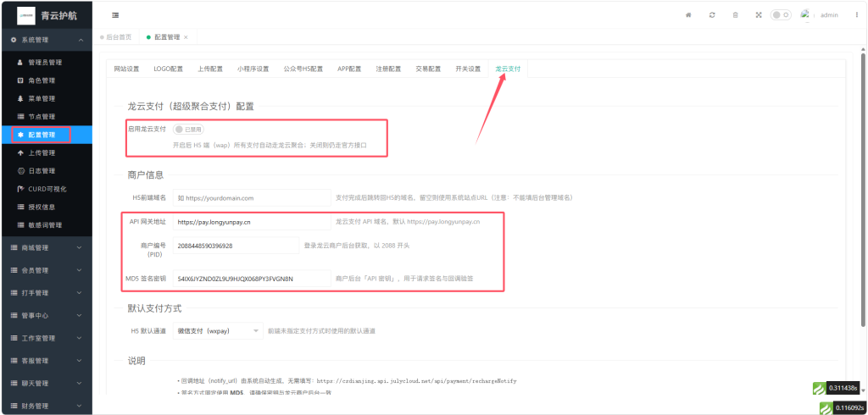Click the page vertical scrollbar
The image size is (868, 415).
tap(863, 189)
